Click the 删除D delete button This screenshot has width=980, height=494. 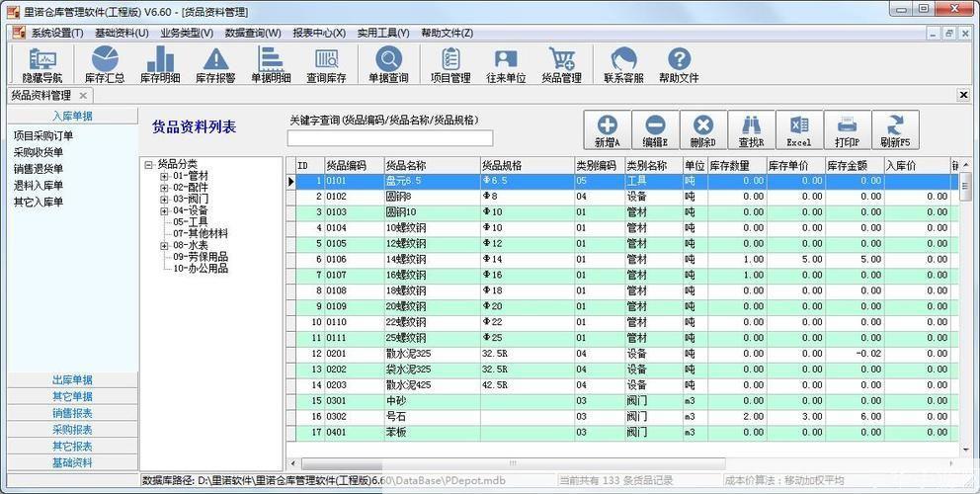click(703, 130)
